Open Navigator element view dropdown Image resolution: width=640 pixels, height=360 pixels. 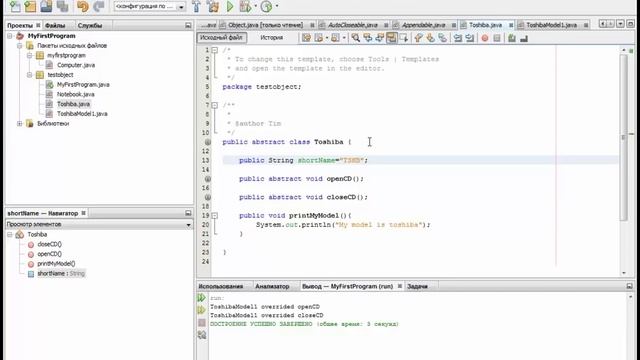[189, 224]
